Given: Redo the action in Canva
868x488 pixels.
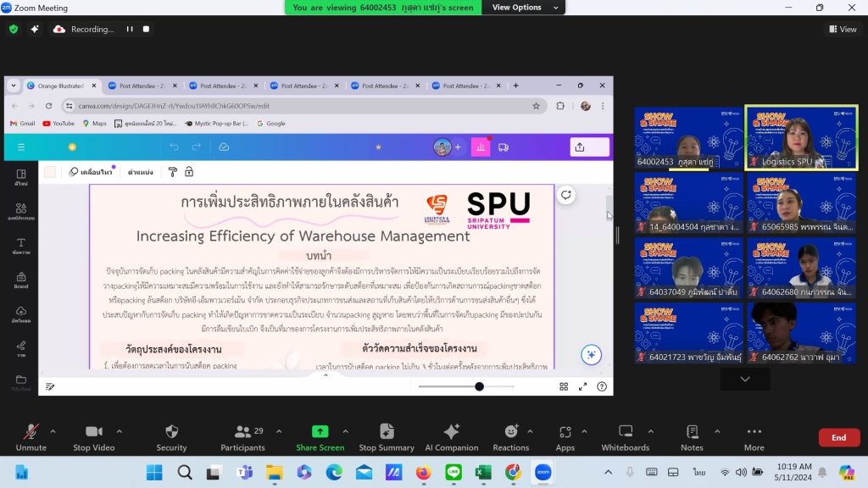Looking at the screenshot, I should (196, 147).
